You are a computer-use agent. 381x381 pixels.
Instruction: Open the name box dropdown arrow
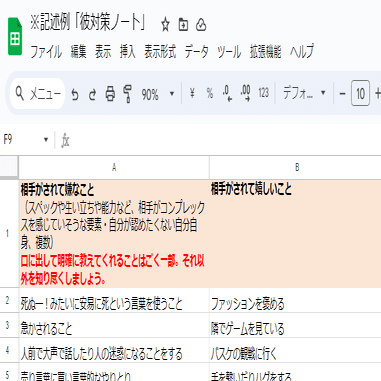[x=46, y=139]
